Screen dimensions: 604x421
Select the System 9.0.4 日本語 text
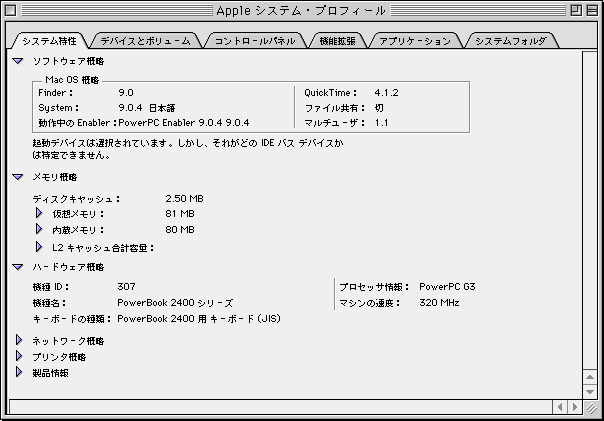[147, 108]
